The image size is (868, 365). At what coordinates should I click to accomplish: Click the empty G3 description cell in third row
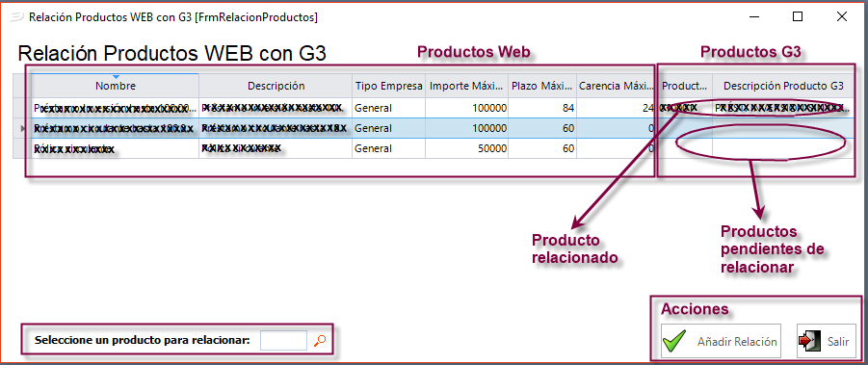point(783,148)
